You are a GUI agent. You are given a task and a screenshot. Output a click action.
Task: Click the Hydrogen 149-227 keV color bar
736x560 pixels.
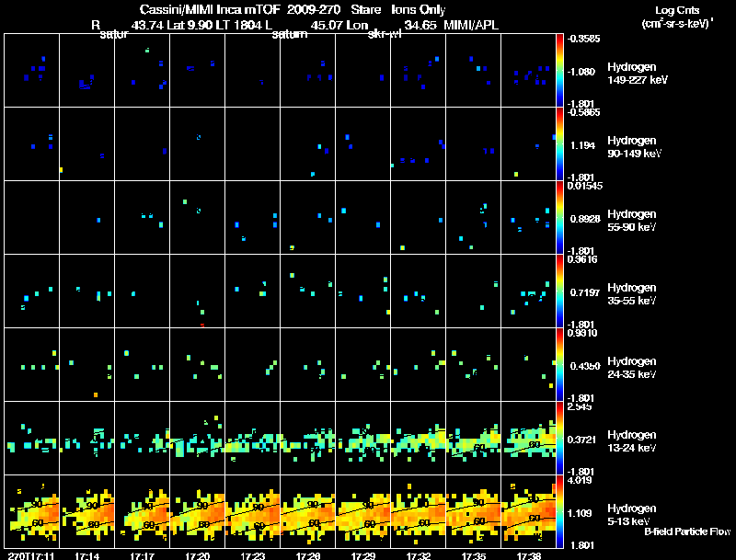point(560,71)
